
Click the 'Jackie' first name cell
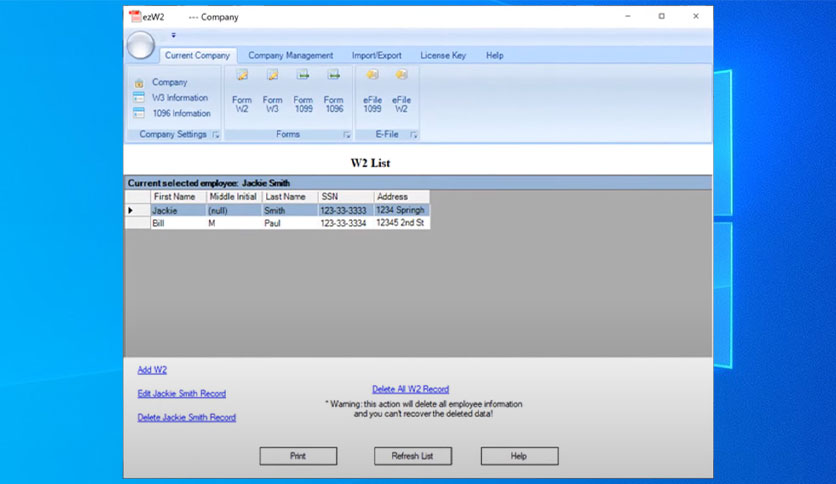tap(178, 210)
